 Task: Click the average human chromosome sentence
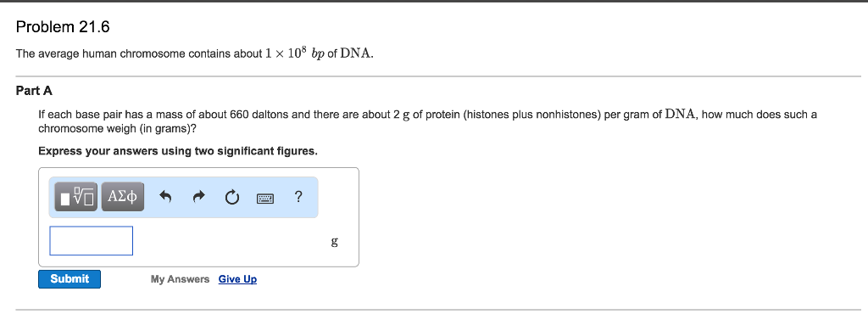[x=195, y=53]
